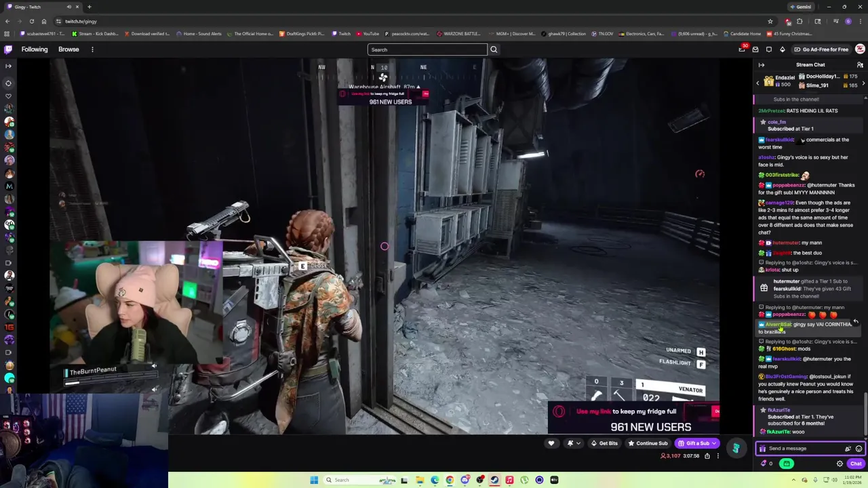
Task: Claim the green channel points bonus chest
Action: (787, 464)
